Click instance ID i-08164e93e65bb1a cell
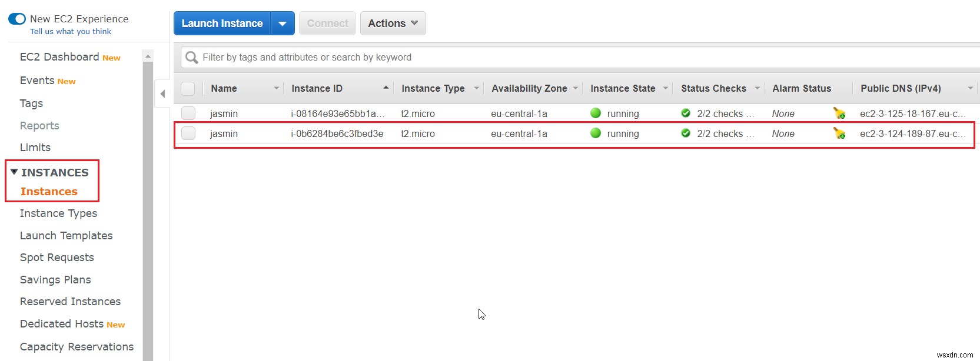Viewport: 980px width, 361px height. click(337, 113)
